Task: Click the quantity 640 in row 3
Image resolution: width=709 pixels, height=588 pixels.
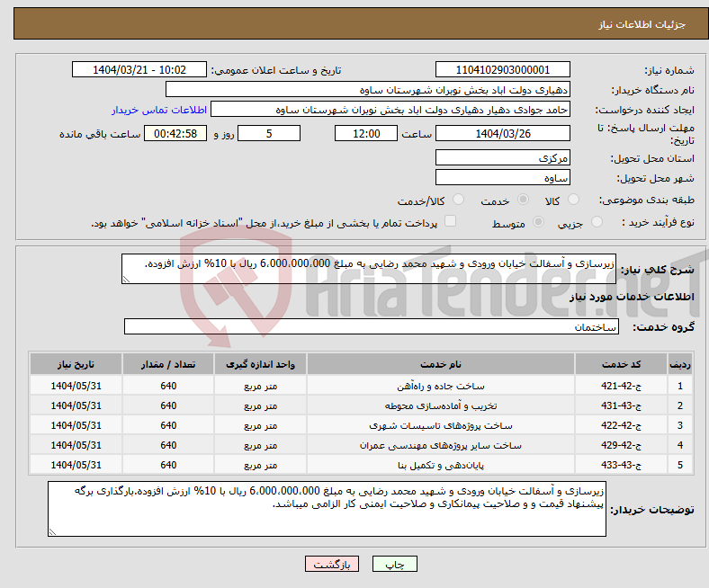Action: pyautogui.click(x=168, y=426)
